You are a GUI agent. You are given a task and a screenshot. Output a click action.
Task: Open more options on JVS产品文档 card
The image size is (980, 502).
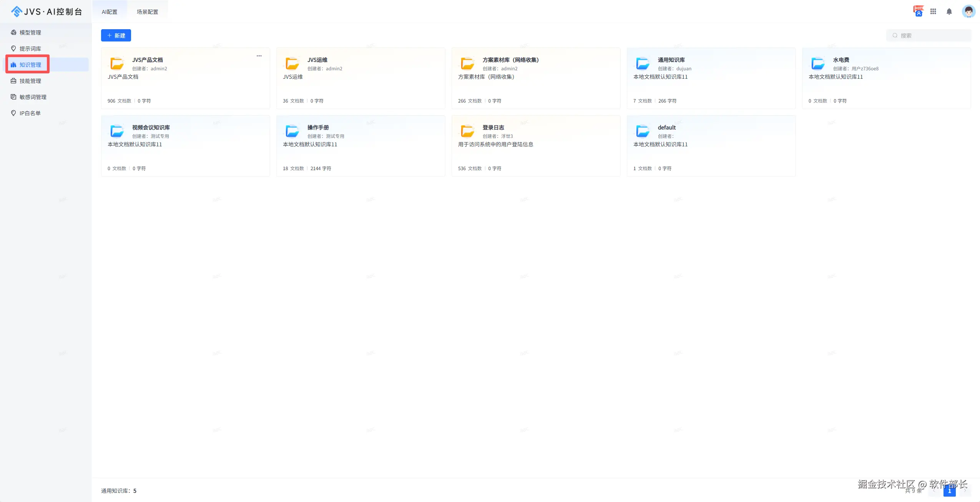(259, 56)
